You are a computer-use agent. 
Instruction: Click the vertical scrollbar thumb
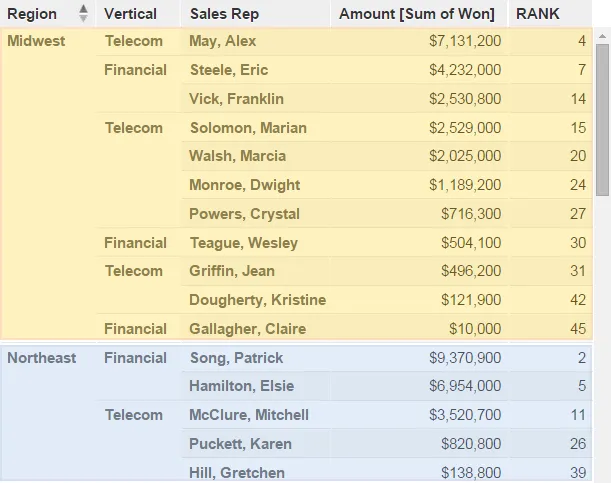tap(602, 119)
